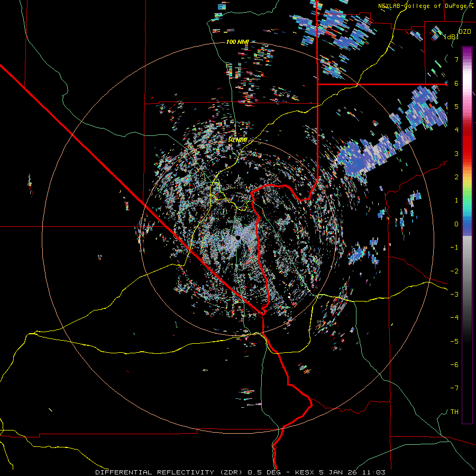Click the "-6" value on the color scale
This screenshot has height=476, width=476.
point(454,365)
